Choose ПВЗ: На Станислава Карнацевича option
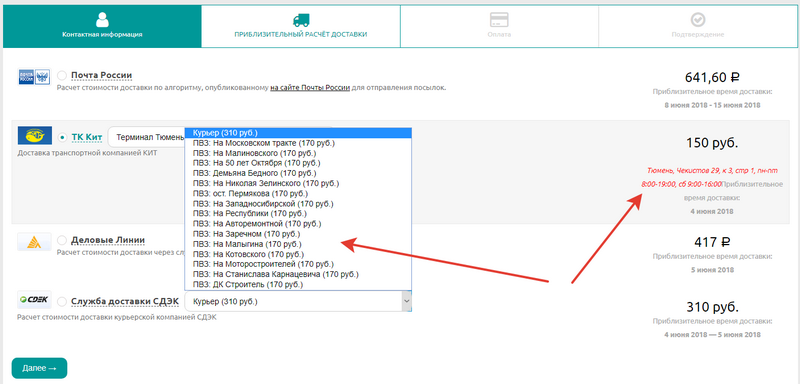This screenshot has height=384, width=800. pyautogui.click(x=298, y=274)
